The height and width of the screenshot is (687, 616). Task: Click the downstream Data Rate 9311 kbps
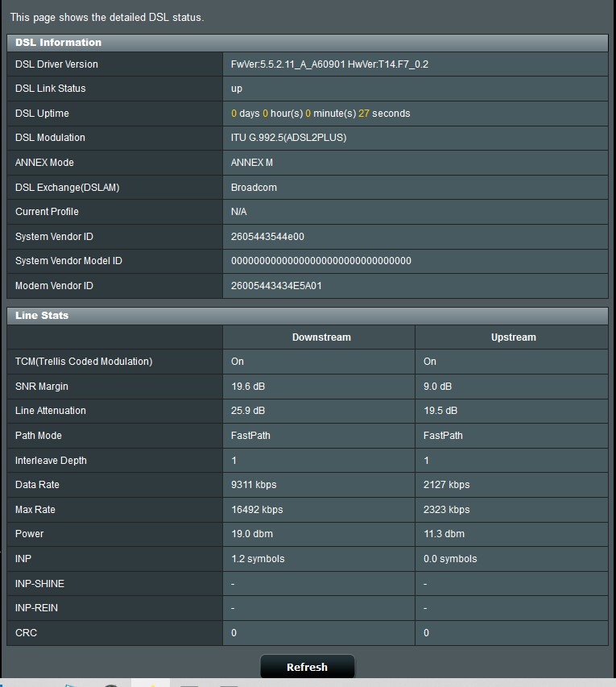tap(254, 485)
